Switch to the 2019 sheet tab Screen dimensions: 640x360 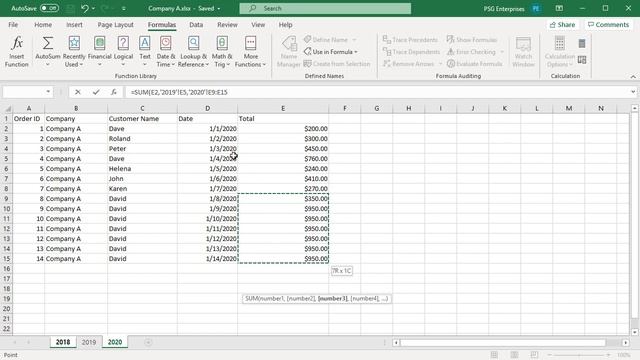point(89,342)
